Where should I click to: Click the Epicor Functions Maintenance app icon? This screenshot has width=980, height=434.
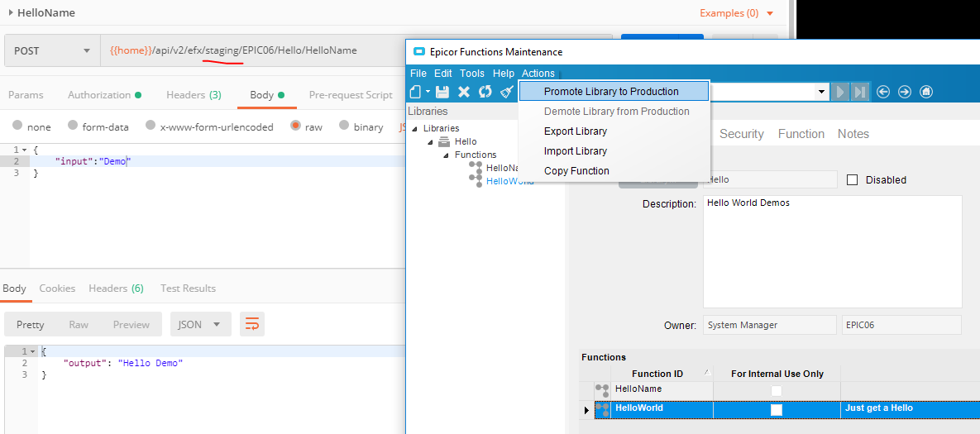[419, 52]
